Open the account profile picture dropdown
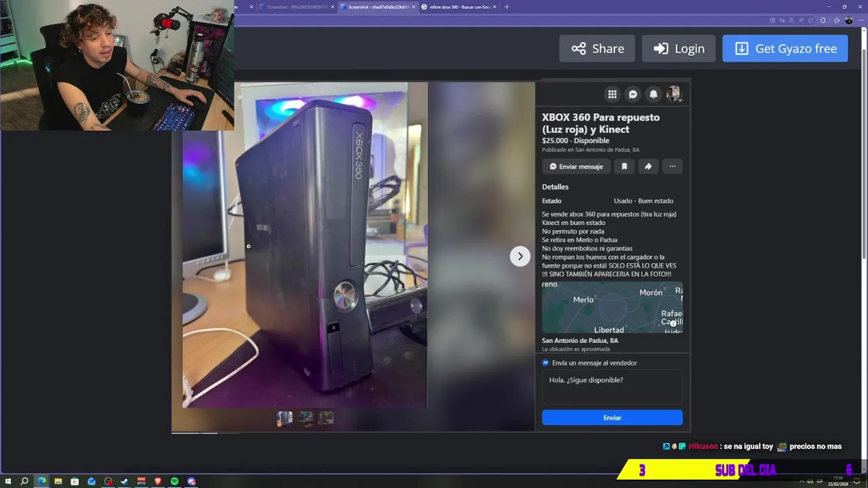The height and width of the screenshot is (488, 868). 673,94
